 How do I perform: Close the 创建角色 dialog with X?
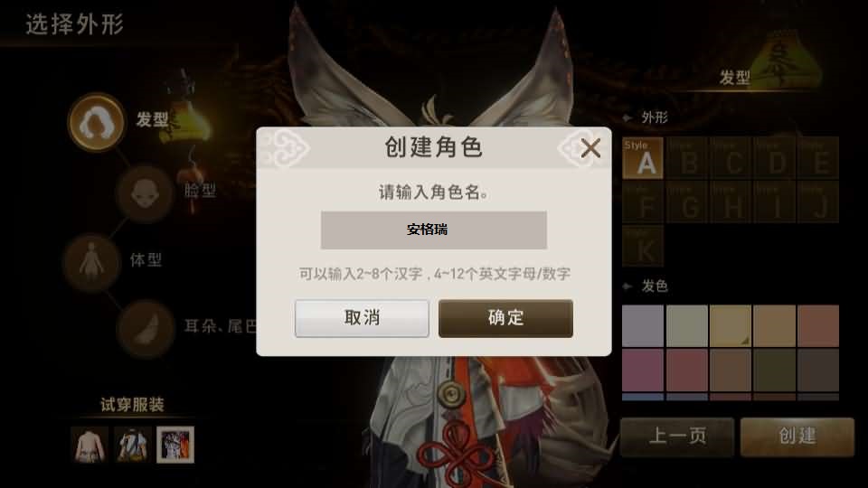coord(590,148)
